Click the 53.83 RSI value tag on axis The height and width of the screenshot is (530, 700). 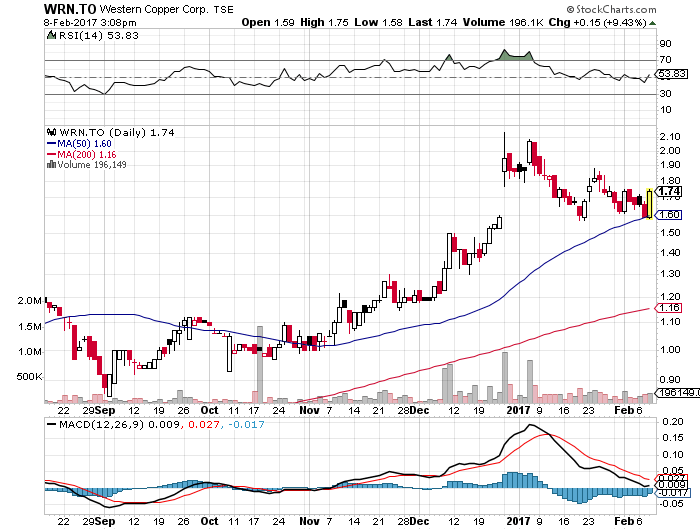pos(672,74)
